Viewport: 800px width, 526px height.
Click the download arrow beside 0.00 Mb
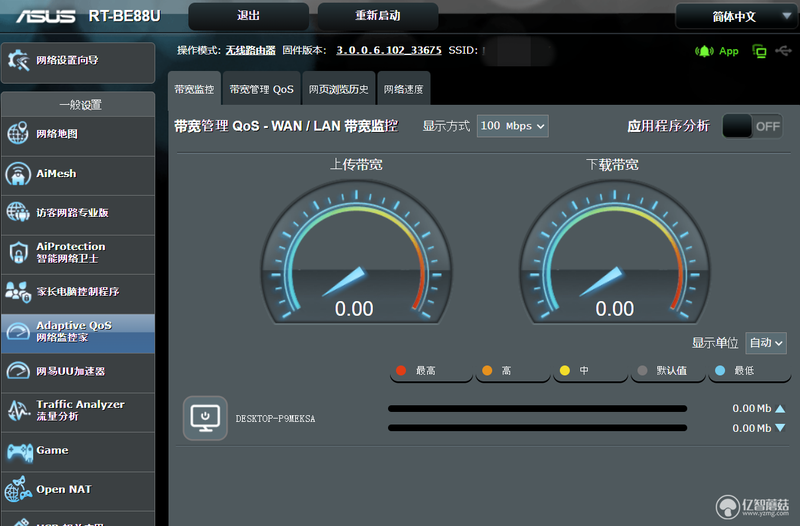click(x=780, y=428)
